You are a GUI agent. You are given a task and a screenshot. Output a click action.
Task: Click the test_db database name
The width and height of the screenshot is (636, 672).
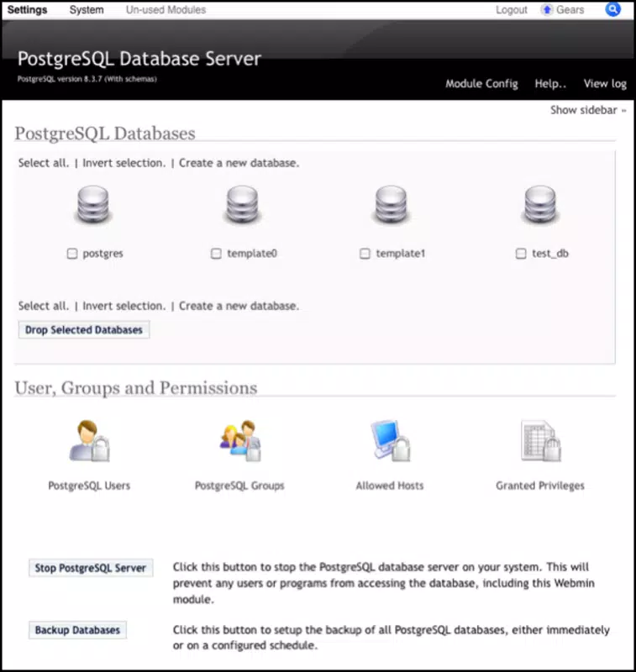pos(550,254)
